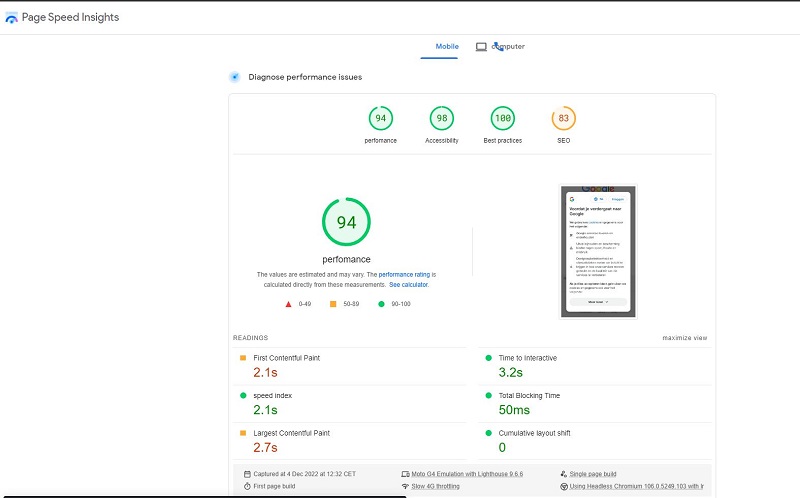Click maximize view toggle

pos(685,338)
